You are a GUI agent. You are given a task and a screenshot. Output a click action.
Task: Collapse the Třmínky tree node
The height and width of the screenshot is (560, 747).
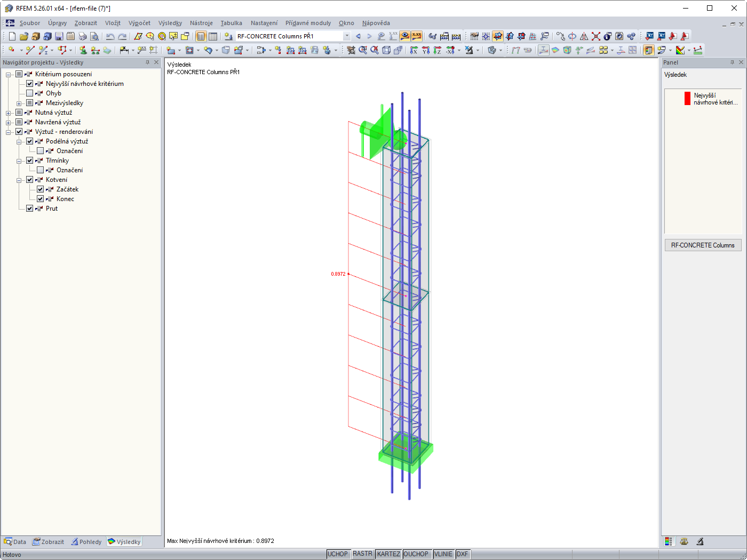(19, 161)
